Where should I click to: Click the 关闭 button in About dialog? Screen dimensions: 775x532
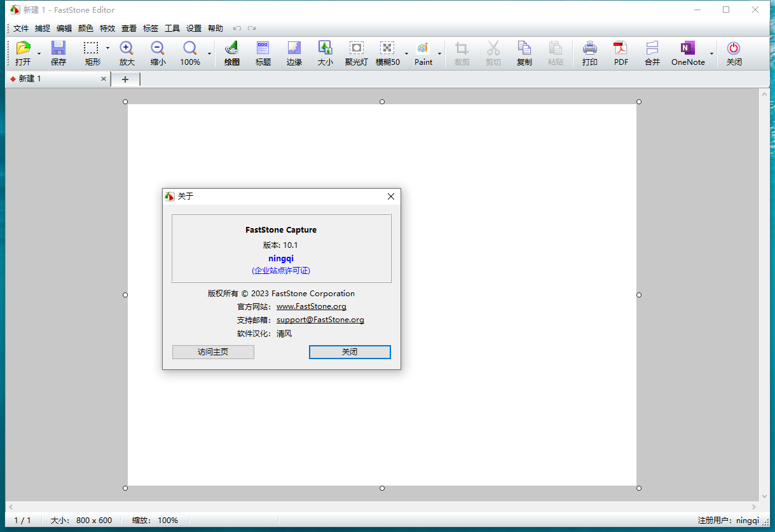point(350,352)
